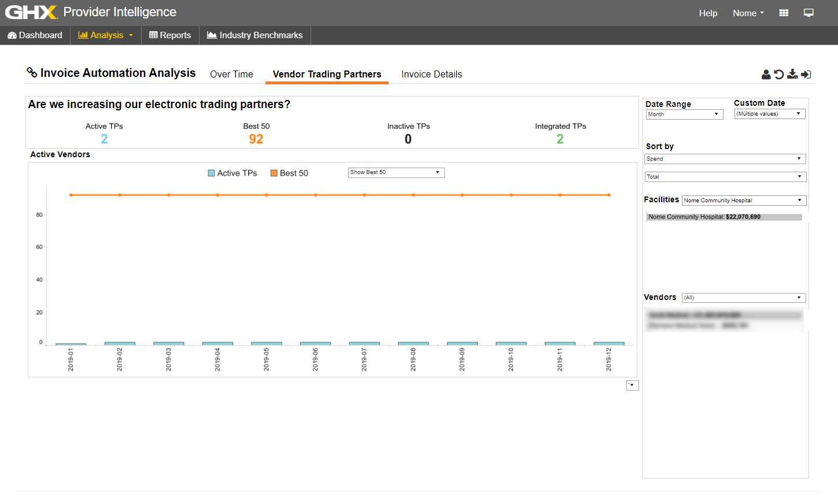
Task: Open the Date Range Month dropdown
Action: [x=684, y=114]
